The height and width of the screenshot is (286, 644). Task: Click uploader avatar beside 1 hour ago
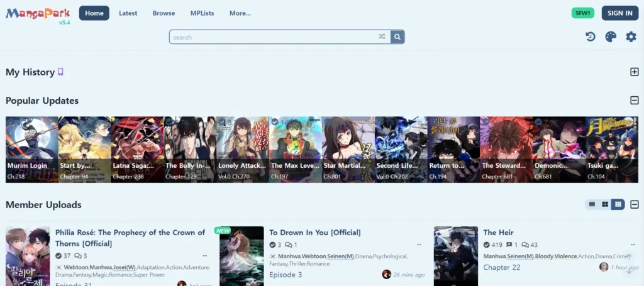(x=604, y=267)
